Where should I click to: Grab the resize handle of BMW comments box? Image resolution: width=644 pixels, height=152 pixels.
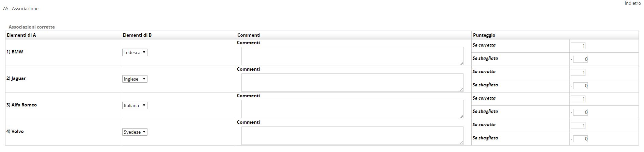(461, 63)
